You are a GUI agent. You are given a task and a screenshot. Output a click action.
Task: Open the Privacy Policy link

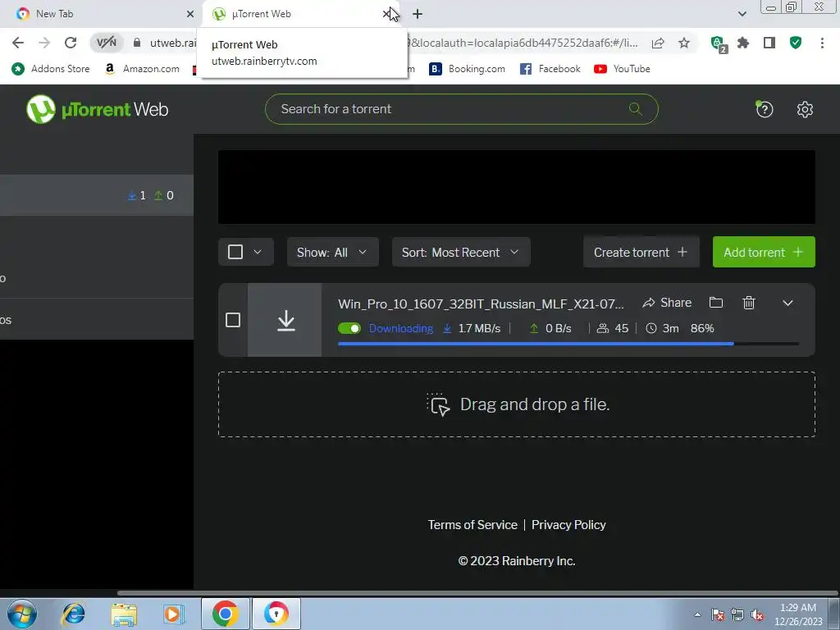tap(568, 525)
